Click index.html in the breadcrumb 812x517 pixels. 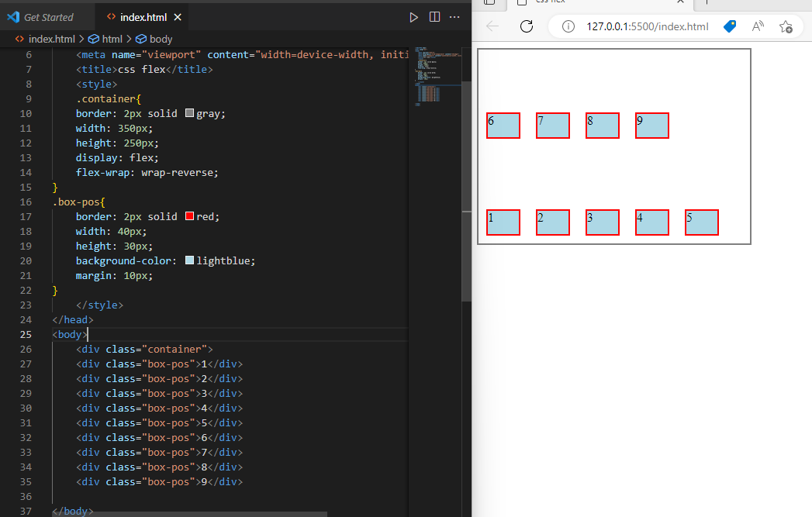pos(52,40)
